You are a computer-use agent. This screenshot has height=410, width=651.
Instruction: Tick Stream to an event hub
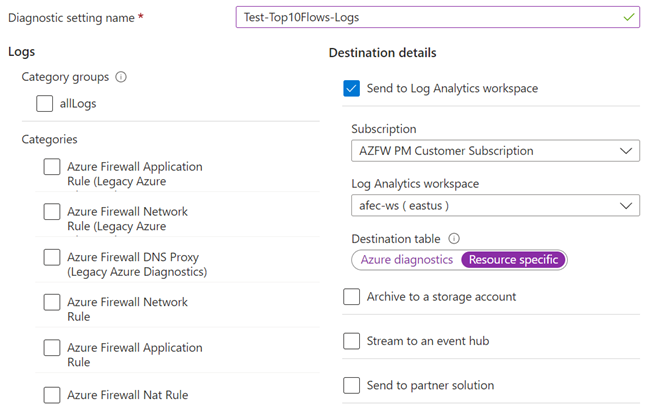351,341
